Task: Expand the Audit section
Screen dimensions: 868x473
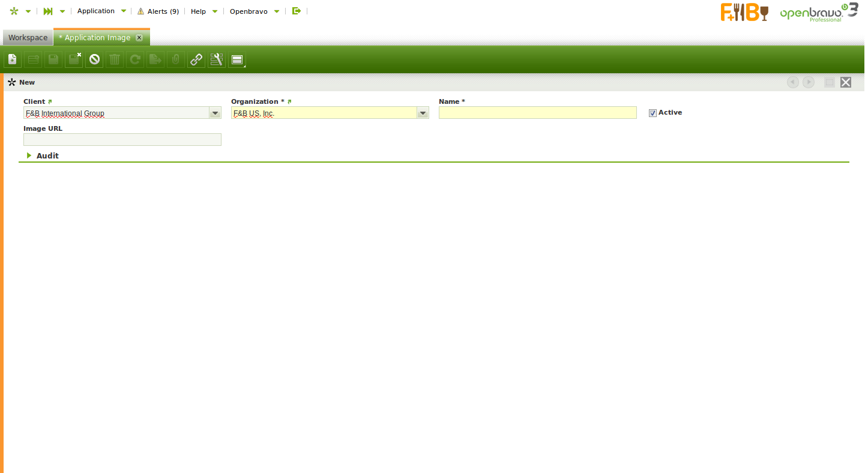Action: tap(42, 155)
